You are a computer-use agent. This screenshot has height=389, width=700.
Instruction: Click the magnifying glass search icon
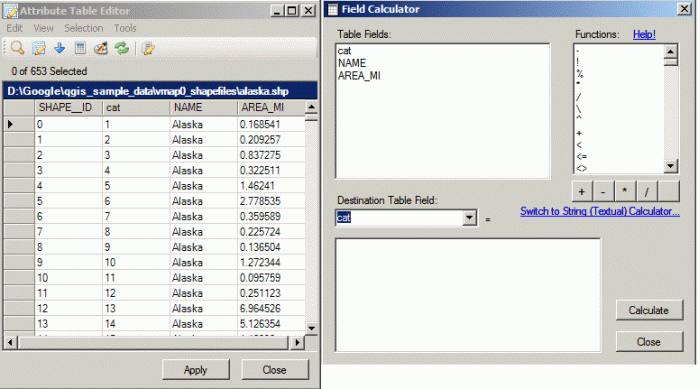point(17,48)
